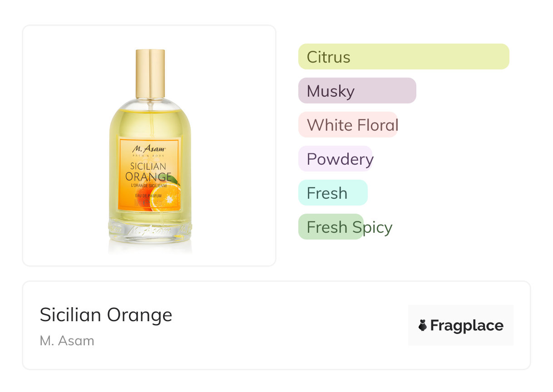Click the engraved M. Asam bottle base

pyautogui.click(x=150, y=230)
